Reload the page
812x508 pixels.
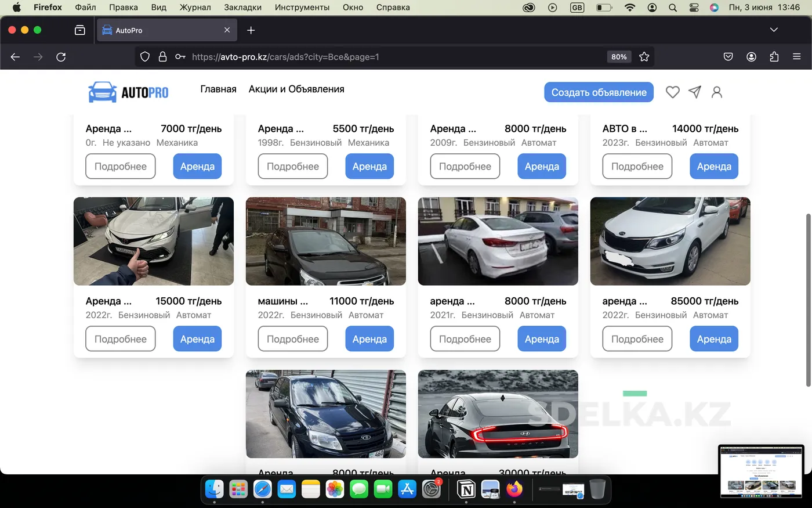tap(61, 57)
